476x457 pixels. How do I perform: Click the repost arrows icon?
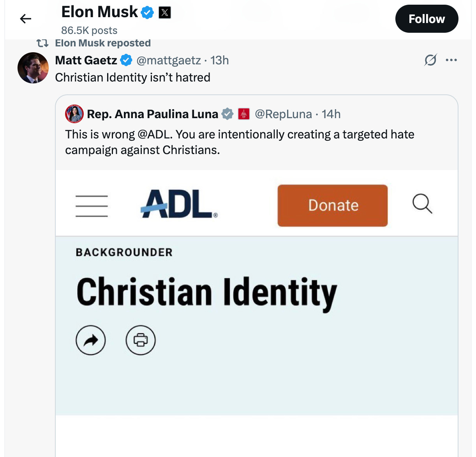pos(42,43)
